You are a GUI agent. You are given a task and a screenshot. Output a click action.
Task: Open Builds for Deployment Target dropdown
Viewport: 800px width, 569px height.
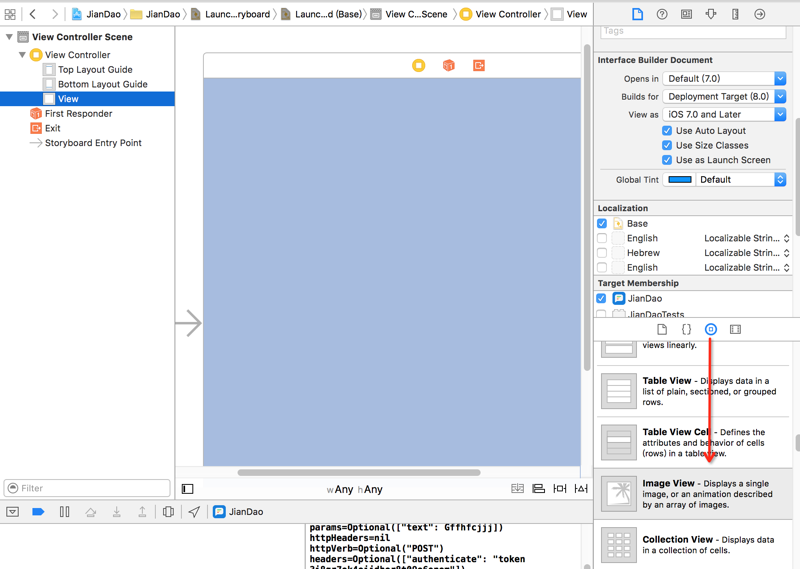click(x=724, y=96)
